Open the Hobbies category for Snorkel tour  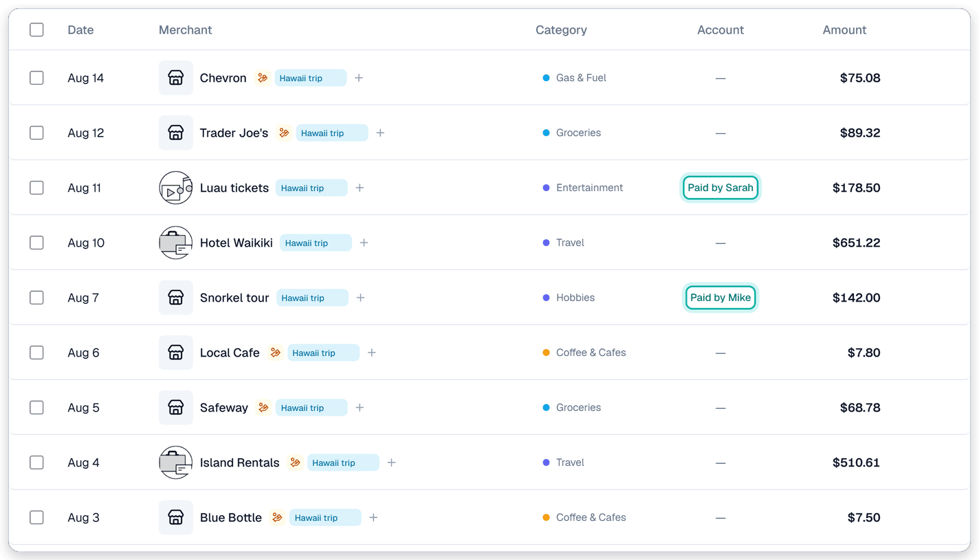tap(569, 298)
